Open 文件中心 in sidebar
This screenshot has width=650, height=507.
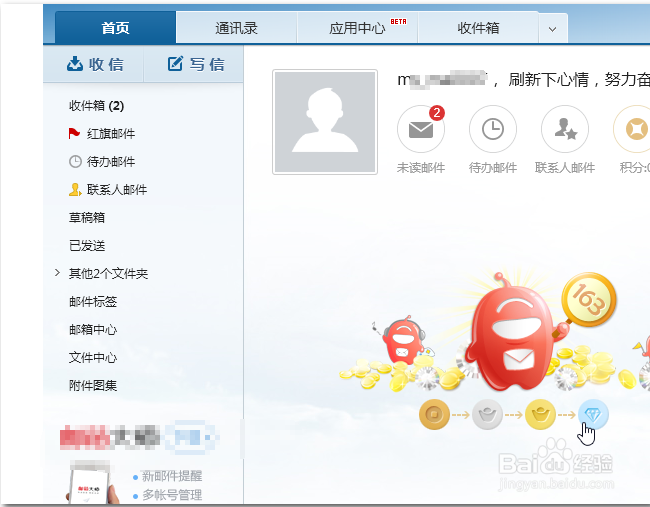click(93, 357)
